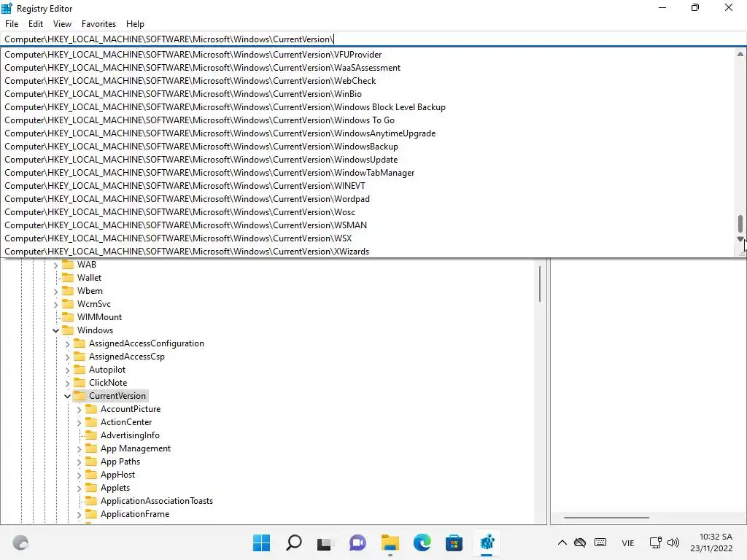Select the WIMMount folder icon
The image size is (747, 560).
68,317
